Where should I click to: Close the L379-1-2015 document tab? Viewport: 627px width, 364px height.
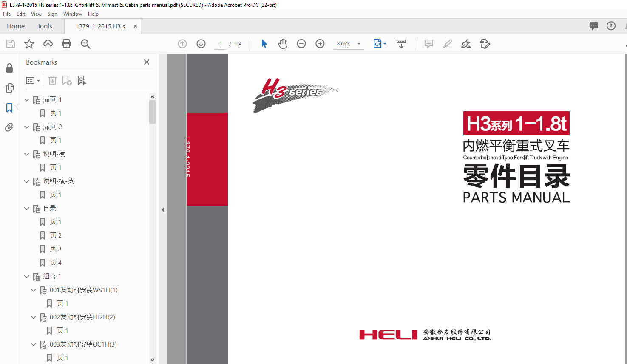point(135,26)
